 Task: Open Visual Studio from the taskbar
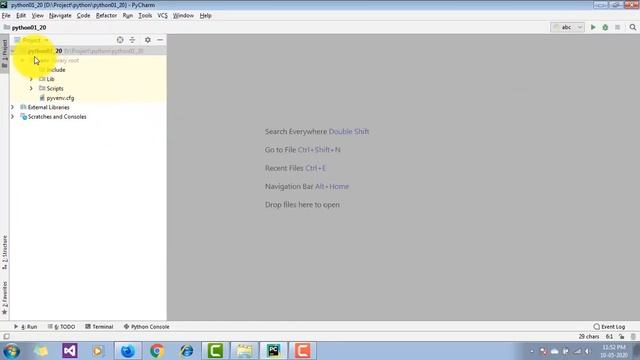[x=70, y=351]
